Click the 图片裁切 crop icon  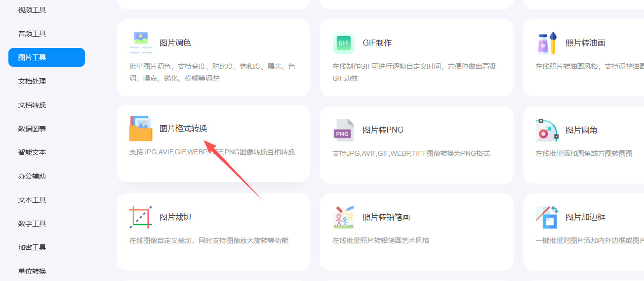click(x=141, y=217)
